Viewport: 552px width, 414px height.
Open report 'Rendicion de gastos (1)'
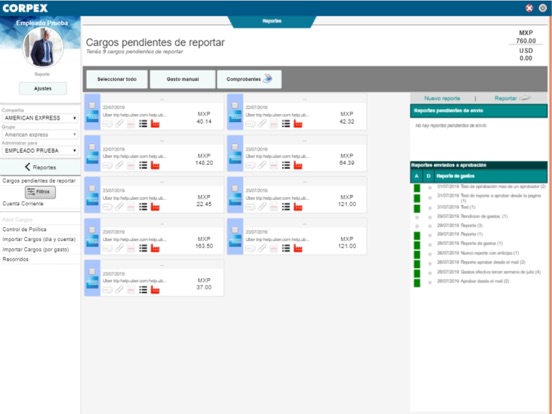coord(472,217)
